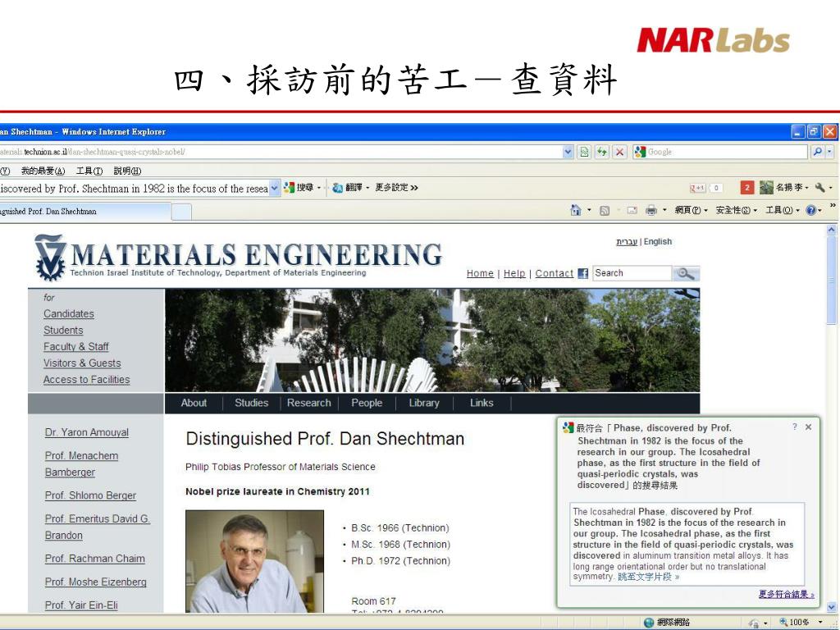The width and height of the screenshot is (840, 630).
Task: Close the Google search results popup
Action: pos(808,427)
